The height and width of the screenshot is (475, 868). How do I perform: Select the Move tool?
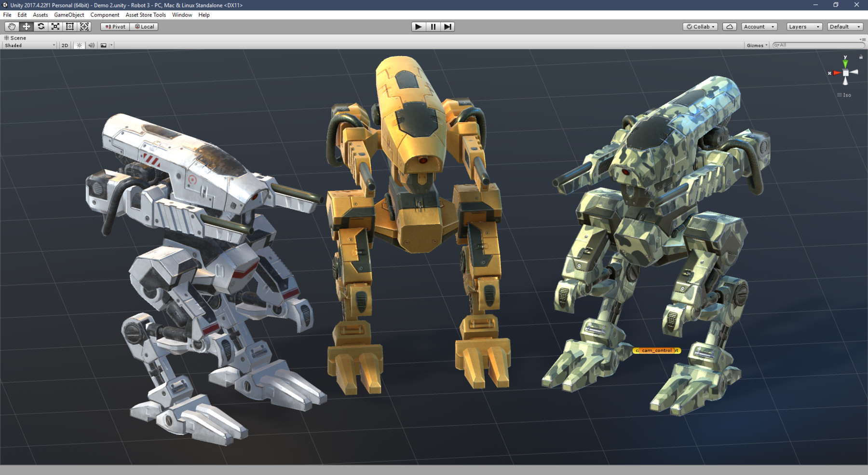click(27, 27)
